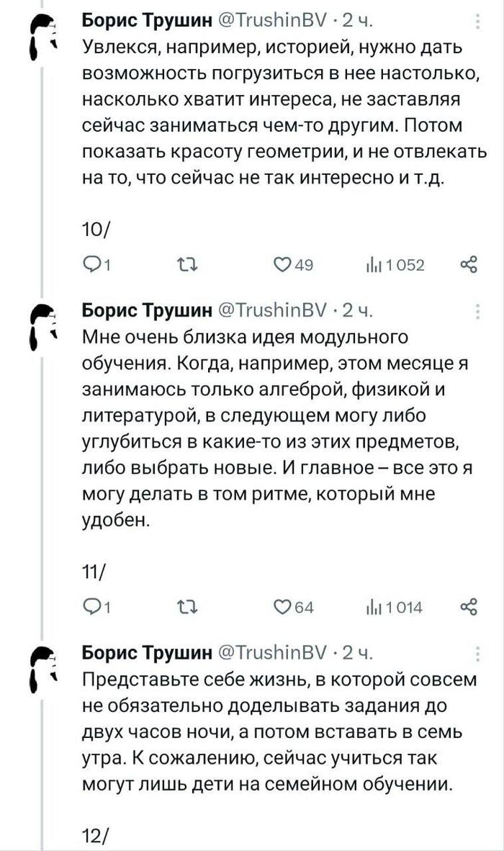Open more options on the 11/ tweet
The width and height of the screenshot is (504, 851).
(x=477, y=312)
